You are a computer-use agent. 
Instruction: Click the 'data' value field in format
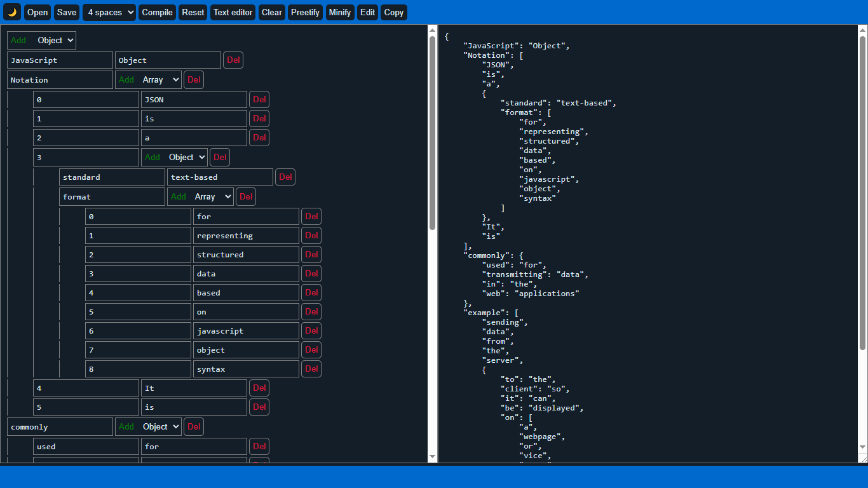[x=246, y=274]
